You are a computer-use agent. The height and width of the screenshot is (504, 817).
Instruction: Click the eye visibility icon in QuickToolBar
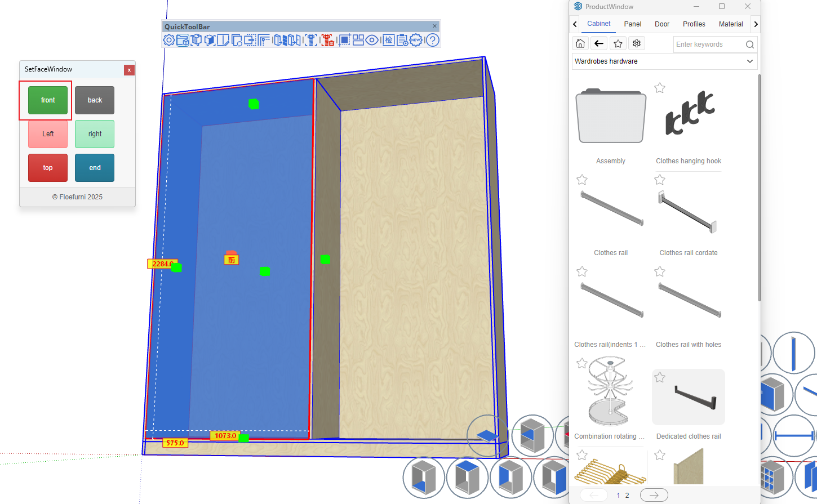pos(372,40)
